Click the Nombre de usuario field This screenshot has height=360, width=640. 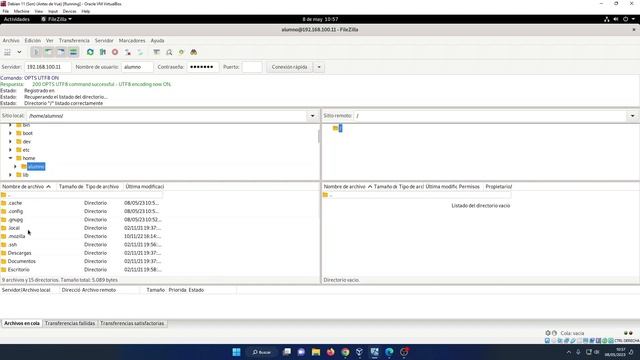click(x=137, y=67)
